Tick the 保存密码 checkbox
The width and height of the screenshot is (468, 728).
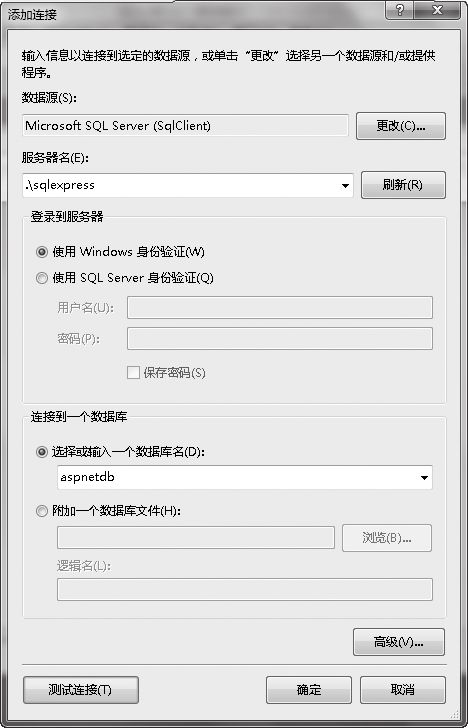tap(133, 372)
